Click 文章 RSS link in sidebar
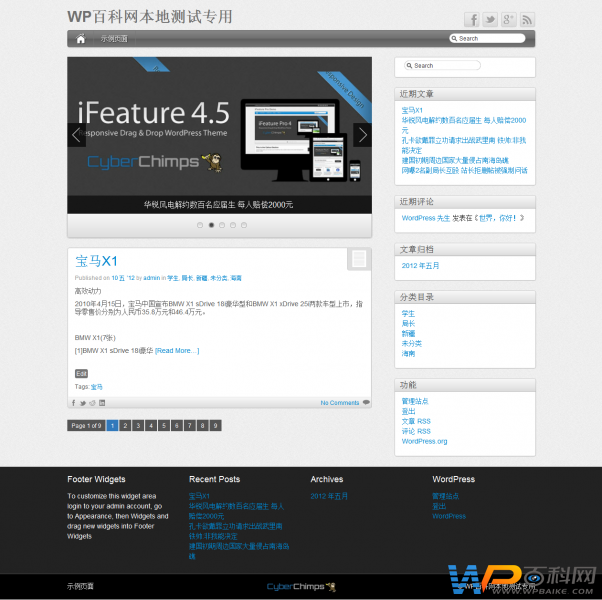 pos(416,421)
